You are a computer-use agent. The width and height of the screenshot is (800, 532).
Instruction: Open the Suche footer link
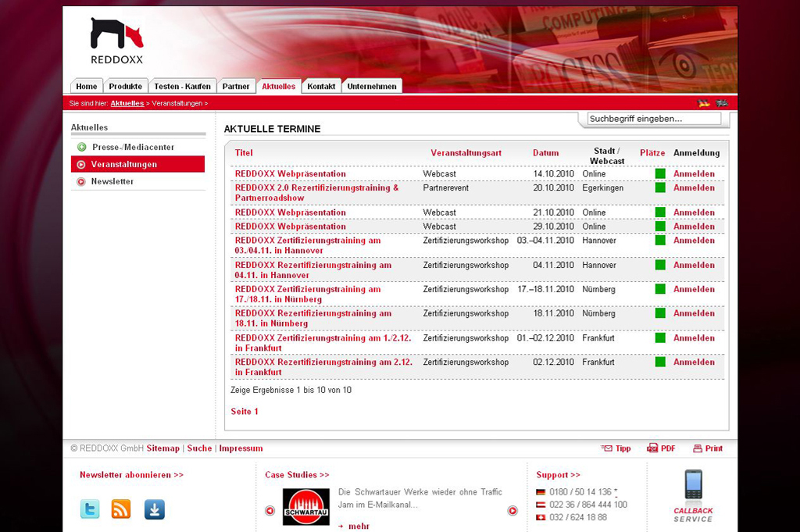click(x=199, y=448)
